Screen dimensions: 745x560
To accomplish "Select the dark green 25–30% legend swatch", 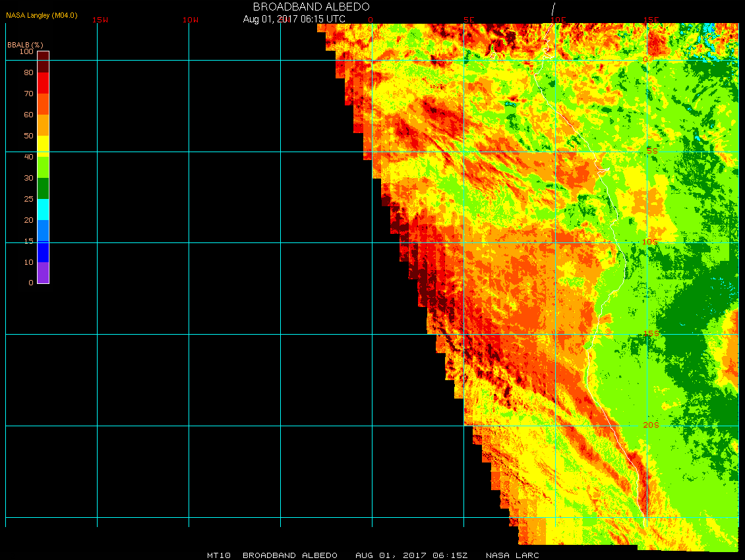I will [x=43, y=188].
